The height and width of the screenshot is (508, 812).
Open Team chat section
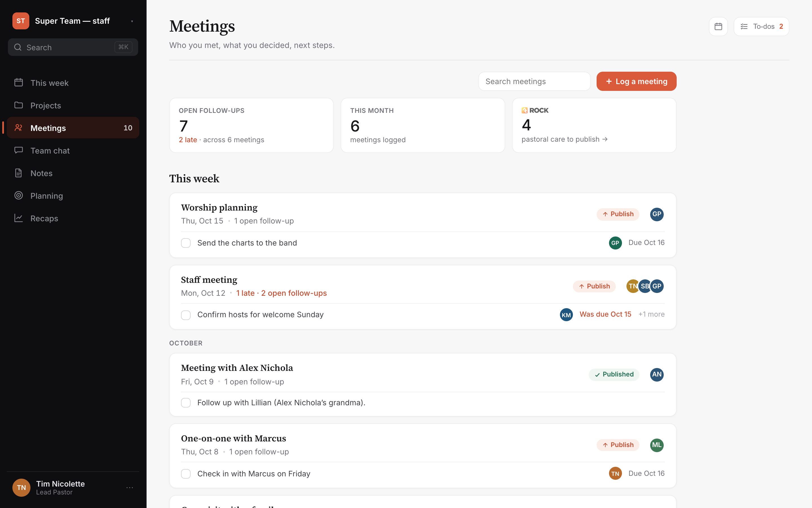(x=73, y=150)
